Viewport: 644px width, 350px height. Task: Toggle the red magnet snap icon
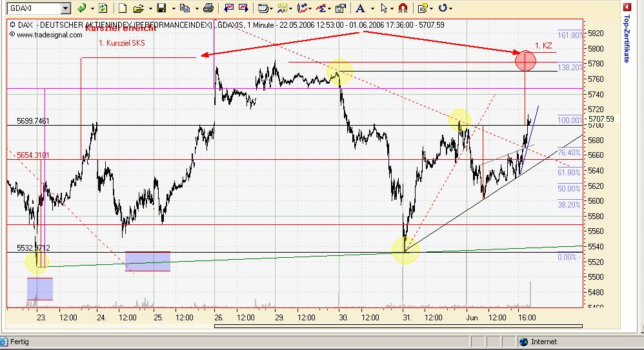coord(403,8)
